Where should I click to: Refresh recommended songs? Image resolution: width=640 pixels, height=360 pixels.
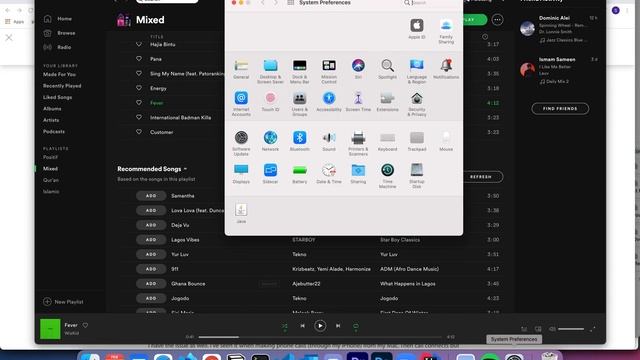click(x=481, y=177)
